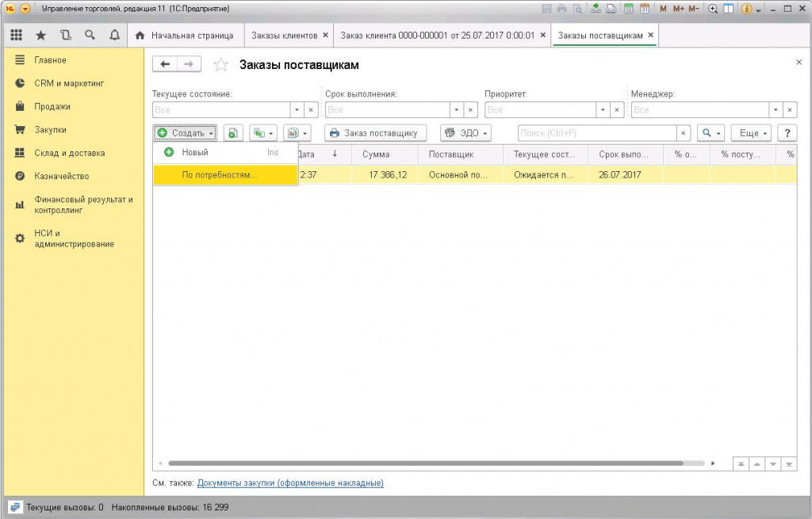Viewport: 812px width, 519px height.
Task: Click the copy document icon next to Создать
Action: 233,133
